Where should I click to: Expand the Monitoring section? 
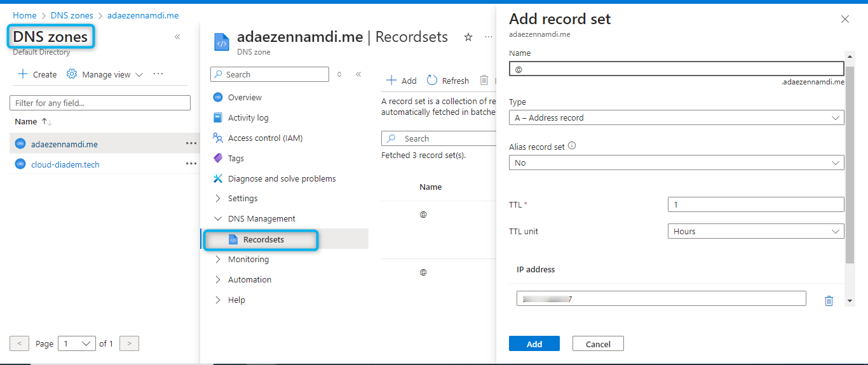(248, 260)
